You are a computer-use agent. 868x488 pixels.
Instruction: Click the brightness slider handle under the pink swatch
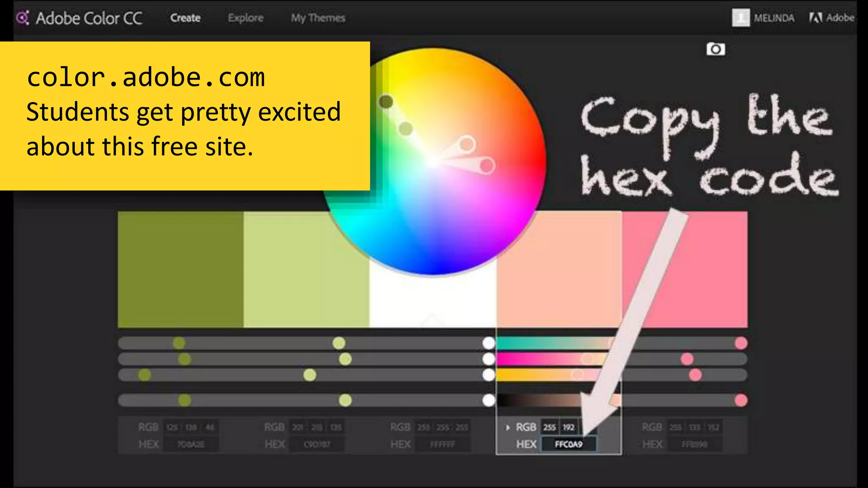[x=741, y=400]
